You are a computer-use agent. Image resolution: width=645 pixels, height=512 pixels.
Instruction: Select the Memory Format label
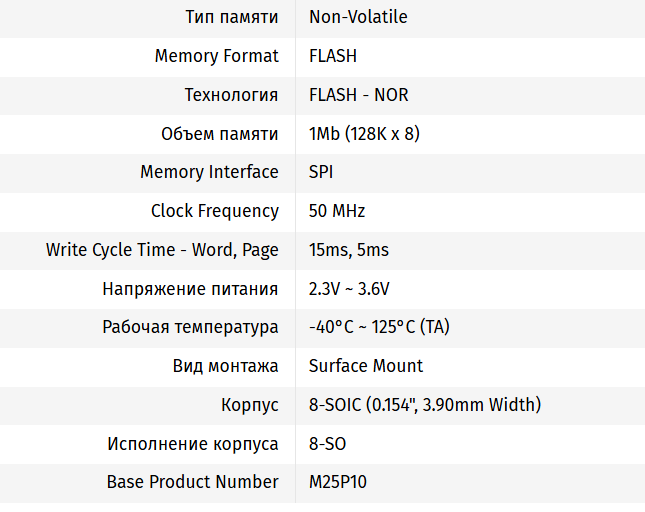click(216, 56)
